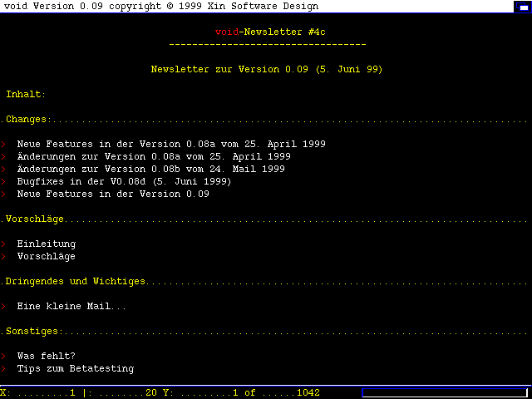Click the red arrow beside Tips zum Betatesting
532x399 pixels.
tap(4, 368)
